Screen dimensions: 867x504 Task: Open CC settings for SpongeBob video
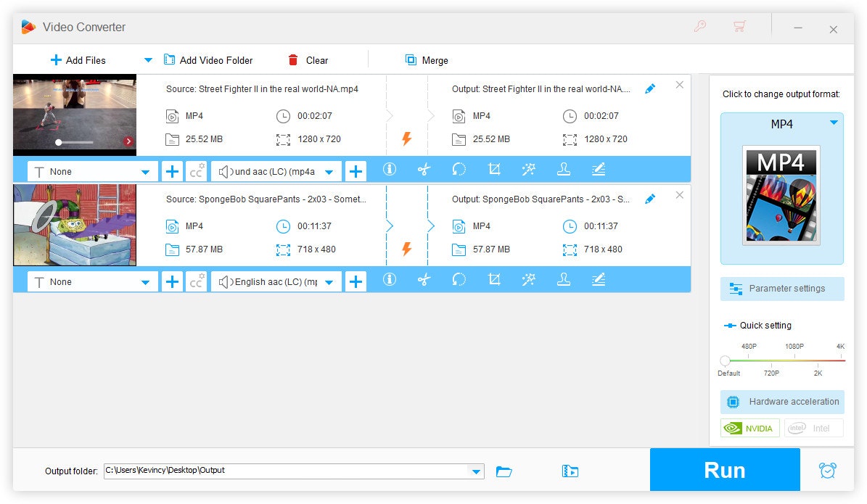tap(197, 282)
